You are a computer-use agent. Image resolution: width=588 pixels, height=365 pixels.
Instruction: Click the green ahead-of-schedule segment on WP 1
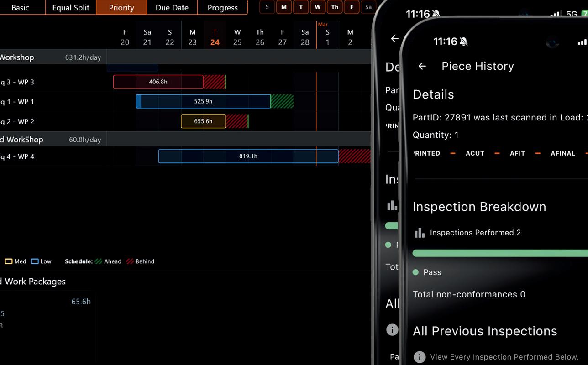282,101
